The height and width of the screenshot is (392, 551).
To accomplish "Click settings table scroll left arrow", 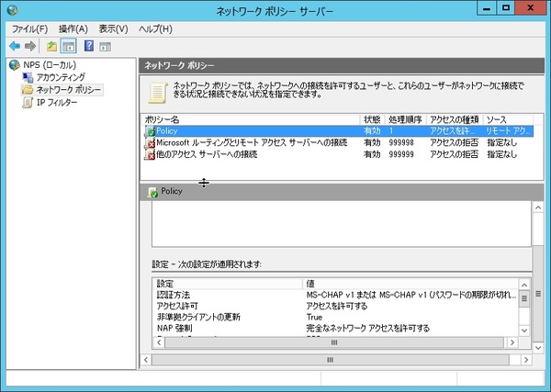I will click(x=159, y=342).
